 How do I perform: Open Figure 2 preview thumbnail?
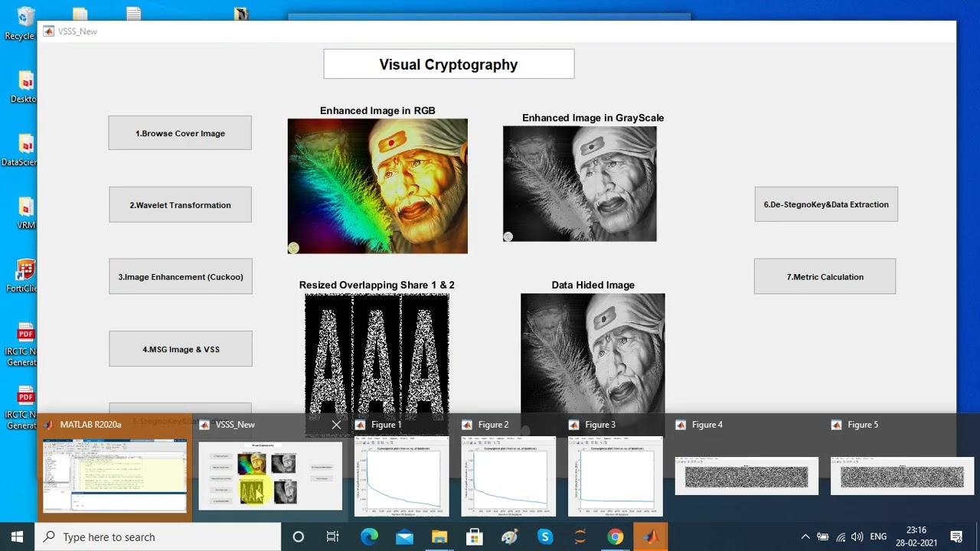(508, 476)
